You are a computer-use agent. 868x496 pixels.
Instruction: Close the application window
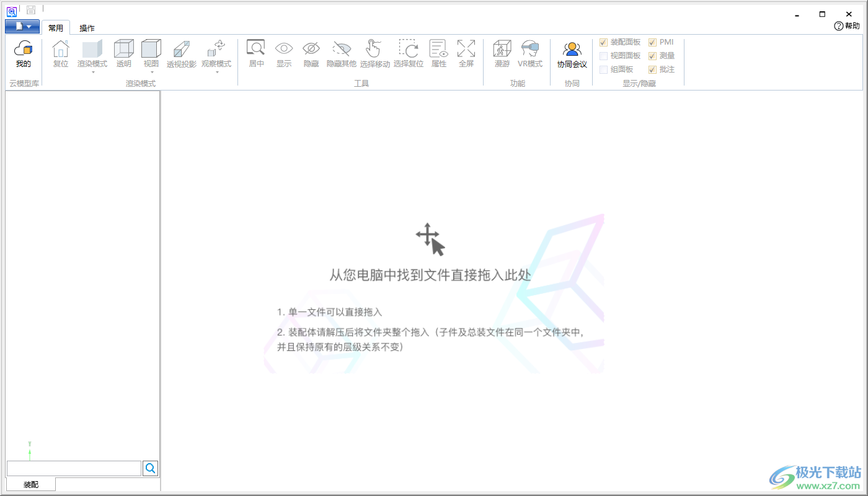coord(849,14)
